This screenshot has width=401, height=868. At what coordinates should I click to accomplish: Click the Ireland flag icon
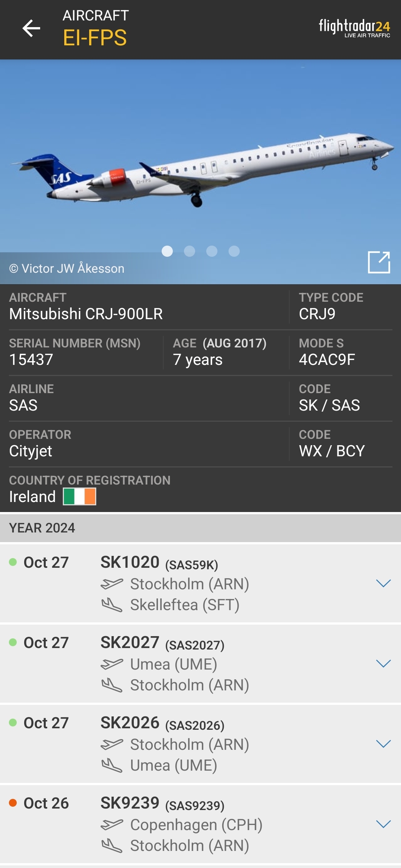point(79,496)
